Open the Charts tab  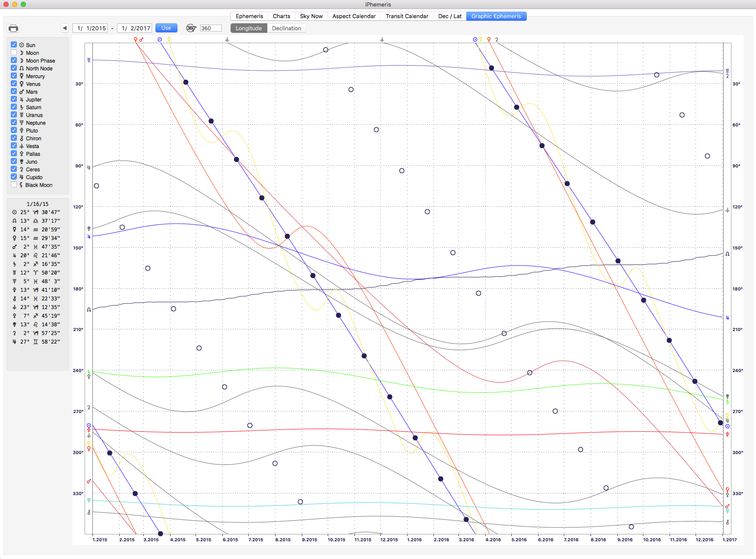[x=282, y=16]
